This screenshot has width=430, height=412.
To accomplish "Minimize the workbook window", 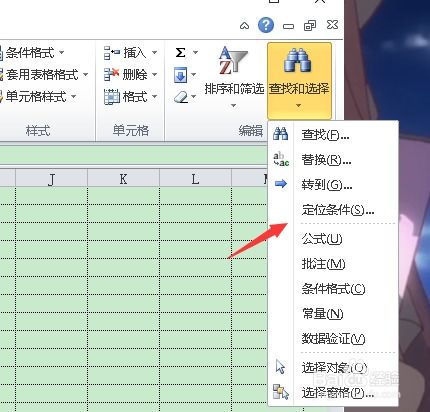I will (288, 26).
